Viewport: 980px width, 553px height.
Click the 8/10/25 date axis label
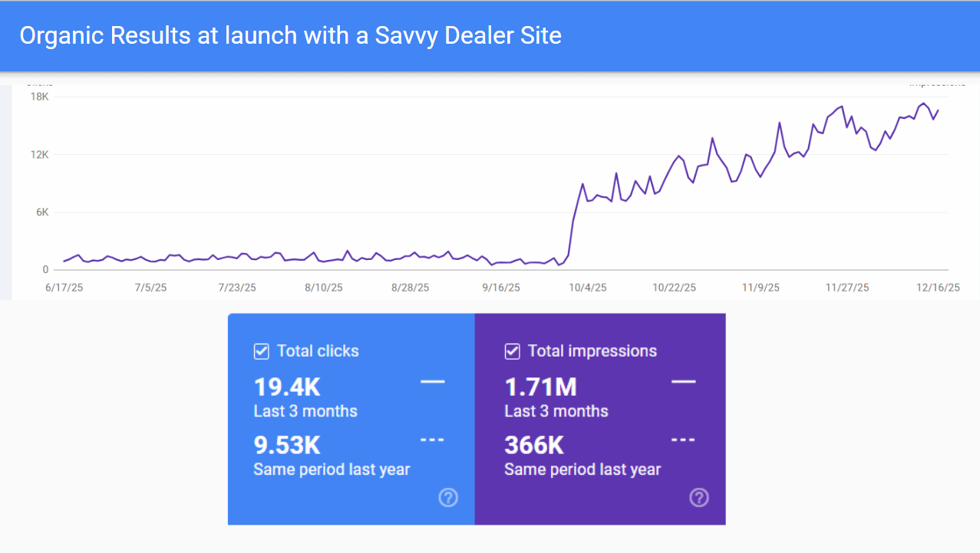tap(323, 288)
